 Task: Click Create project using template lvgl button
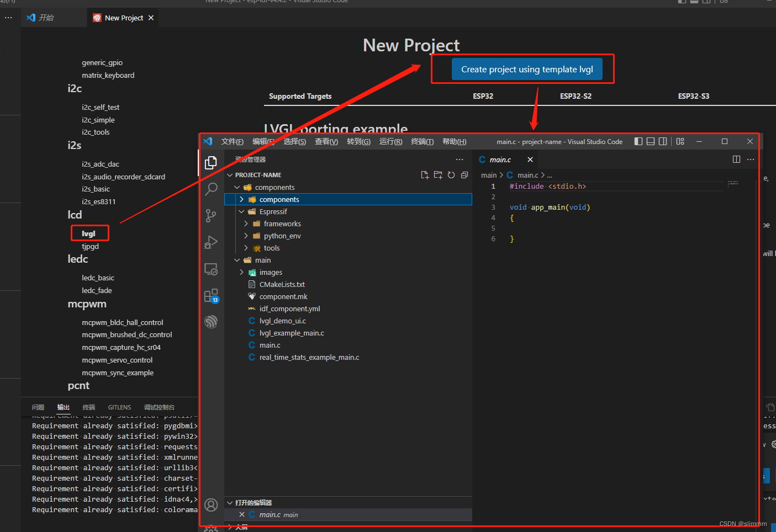[x=527, y=69]
